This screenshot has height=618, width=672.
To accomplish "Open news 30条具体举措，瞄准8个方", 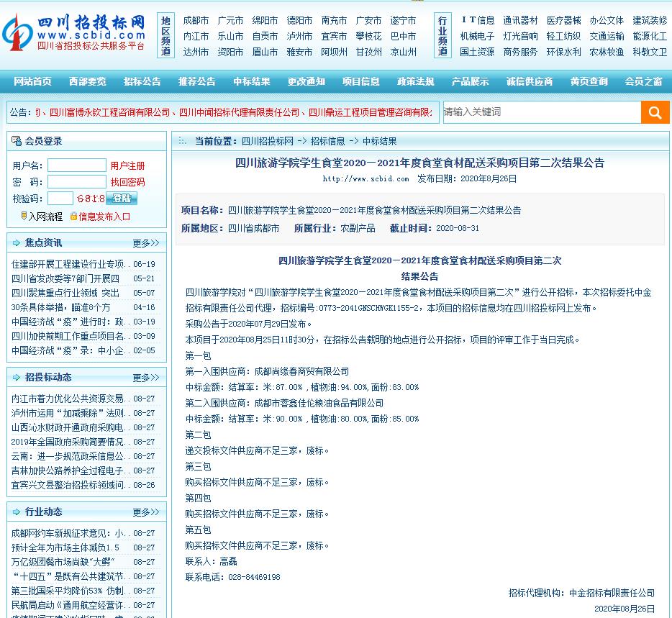I will 61,307.
